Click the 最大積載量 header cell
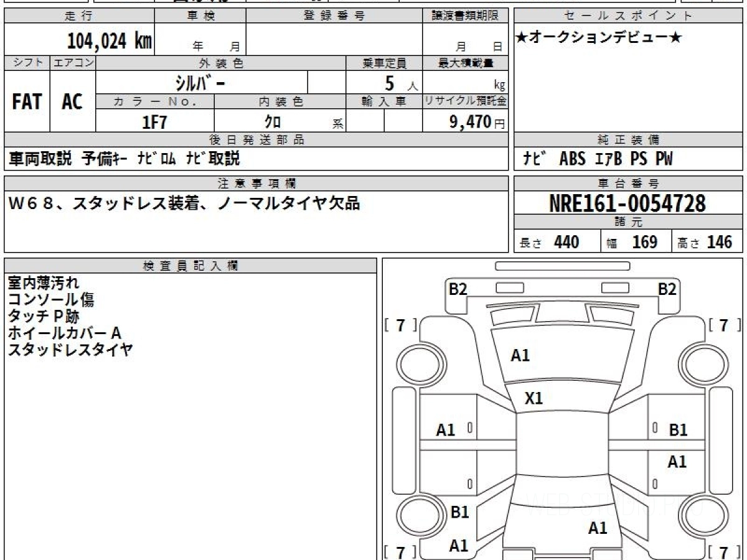This screenshot has width=747, height=560. click(466, 63)
